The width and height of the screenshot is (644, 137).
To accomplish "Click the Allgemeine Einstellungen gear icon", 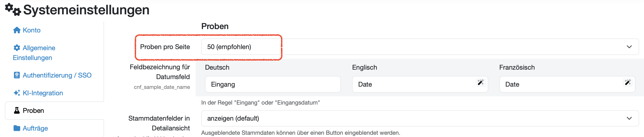I will (17, 48).
